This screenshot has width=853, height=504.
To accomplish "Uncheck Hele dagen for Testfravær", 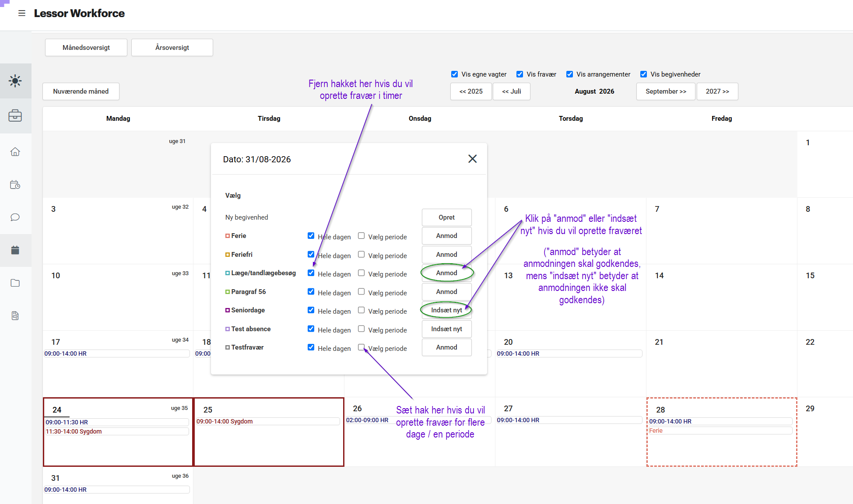I will (311, 347).
